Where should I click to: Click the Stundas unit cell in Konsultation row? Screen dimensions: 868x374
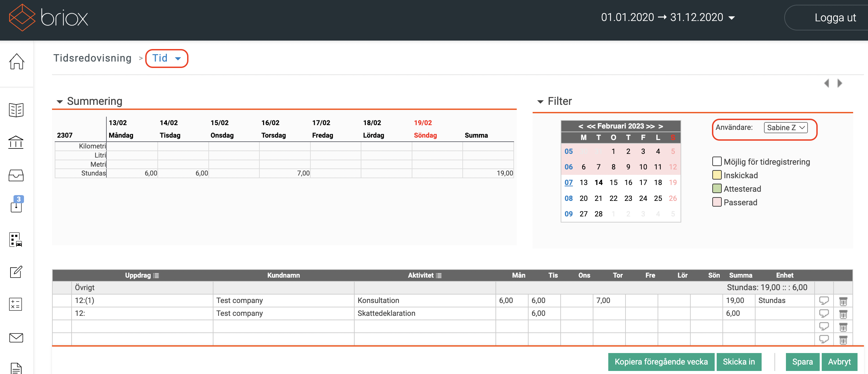point(785,301)
